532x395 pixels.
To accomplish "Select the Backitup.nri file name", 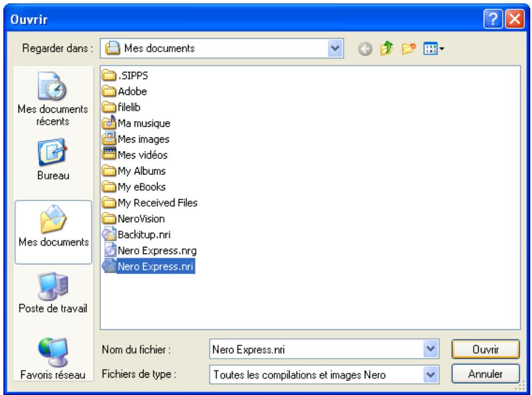I will click(144, 235).
